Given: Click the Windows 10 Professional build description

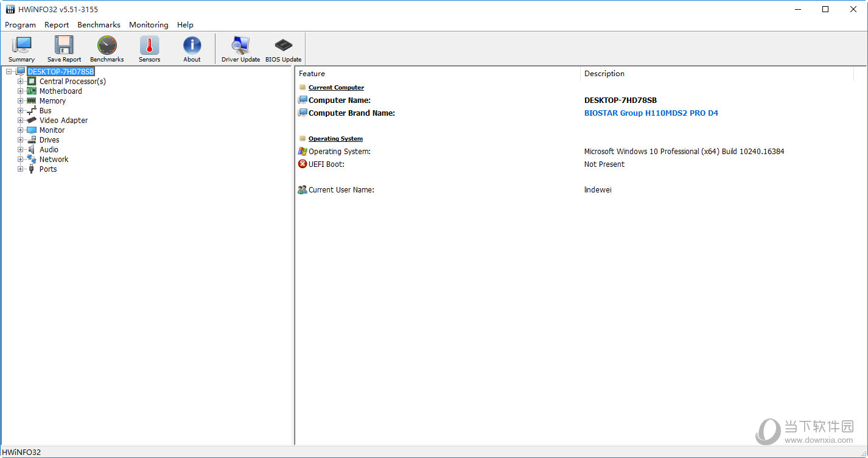Looking at the screenshot, I should 684,151.
